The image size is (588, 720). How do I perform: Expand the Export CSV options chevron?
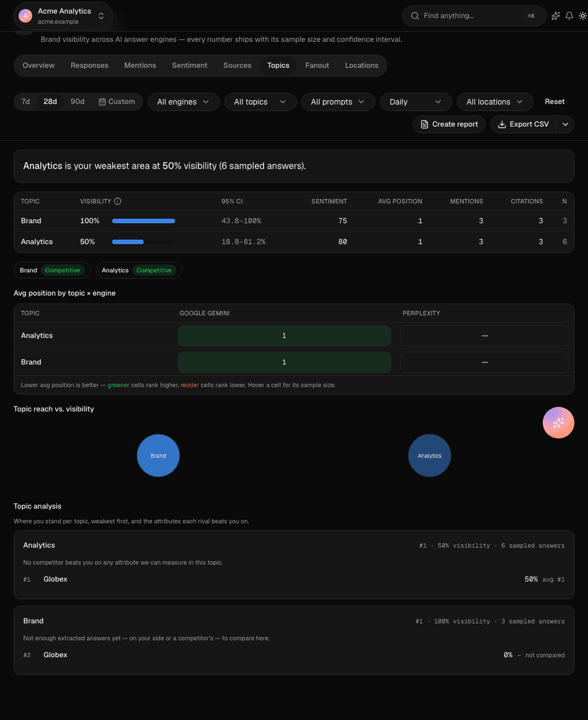(x=565, y=124)
